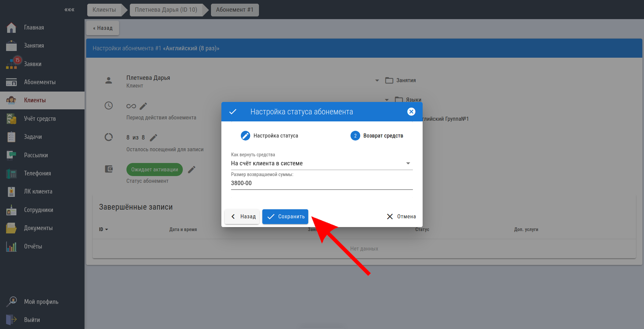Select Отчёты menu label in sidebar
The image size is (644, 329).
[33, 246]
